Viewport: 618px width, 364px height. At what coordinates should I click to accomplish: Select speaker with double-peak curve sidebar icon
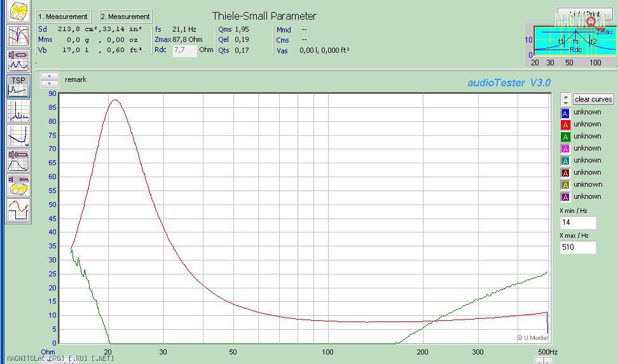[x=18, y=60]
